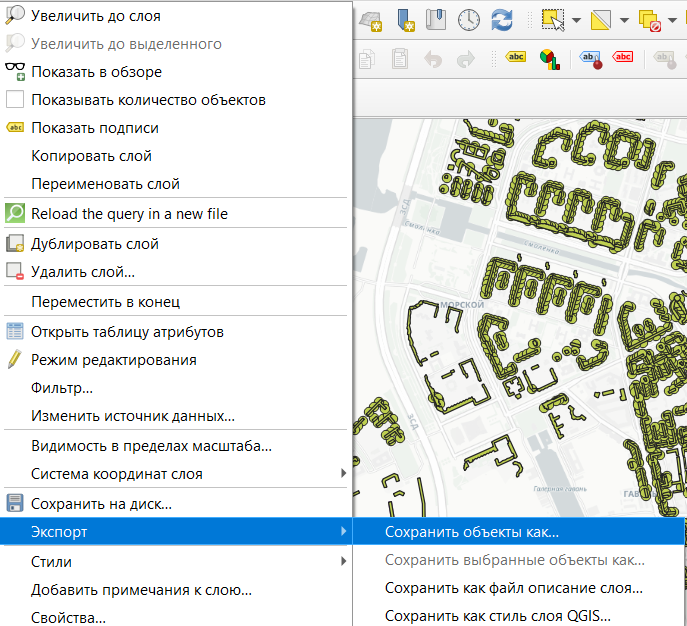Click the refresh map icon
Image resolution: width=687 pixels, height=626 pixels.
coord(502,20)
